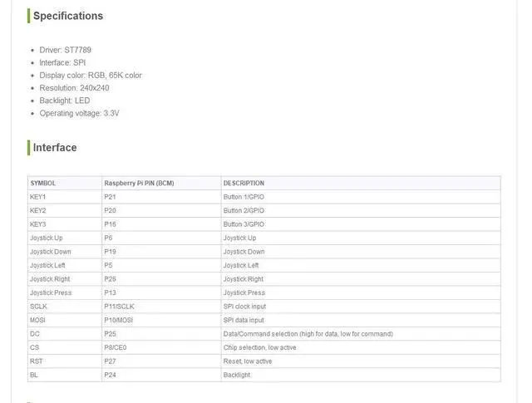Click the Operating voltage: 3.3V item
532x403 pixels.
[79, 113]
